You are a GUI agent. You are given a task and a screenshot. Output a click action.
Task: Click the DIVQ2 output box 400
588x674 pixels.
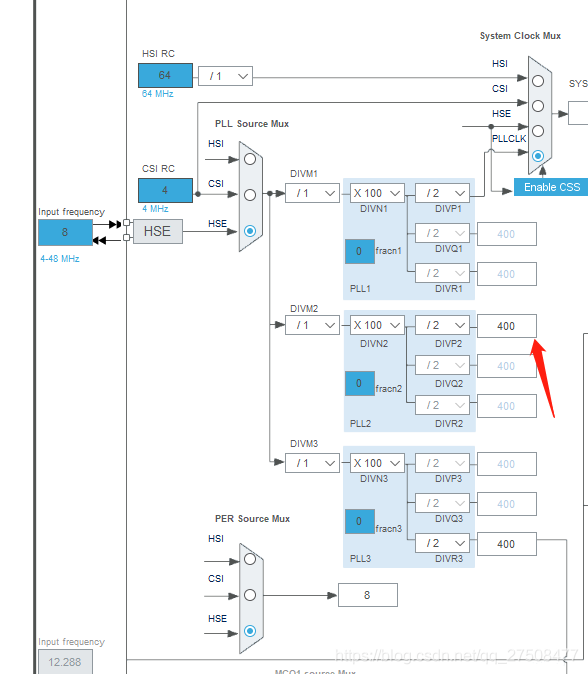pos(507,366)
